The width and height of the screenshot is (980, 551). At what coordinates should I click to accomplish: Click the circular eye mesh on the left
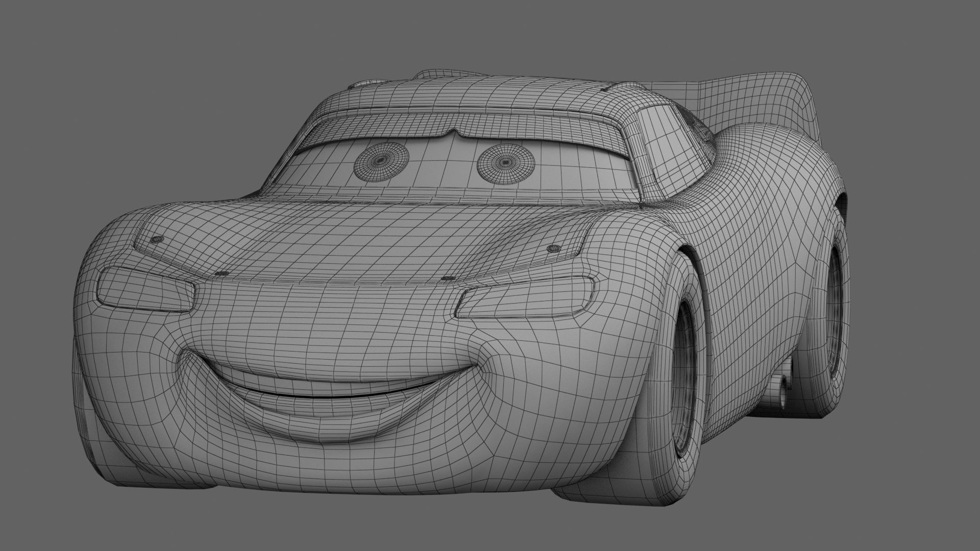[x=381, y=161]
